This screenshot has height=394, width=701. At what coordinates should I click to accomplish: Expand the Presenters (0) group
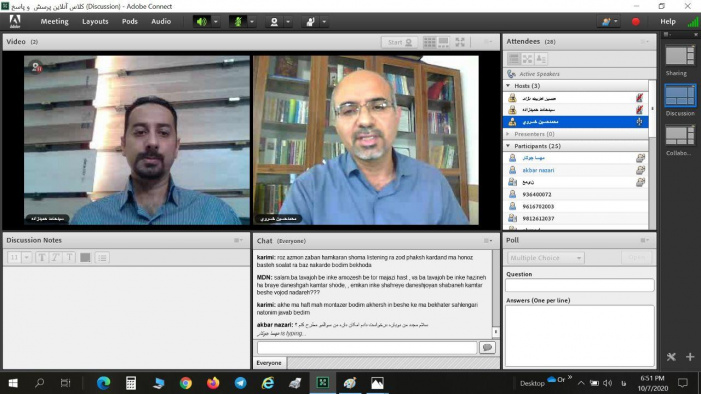(x=508, y=134)
